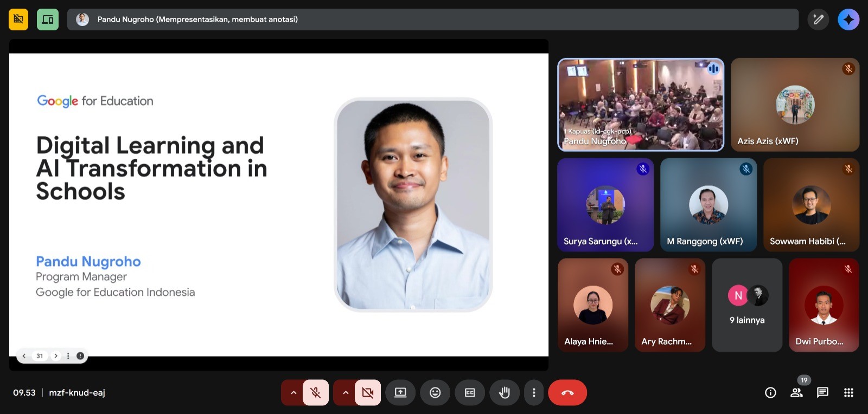Go to the previous slide
Screen dimensions: 868x414
(x=24, y=356)
